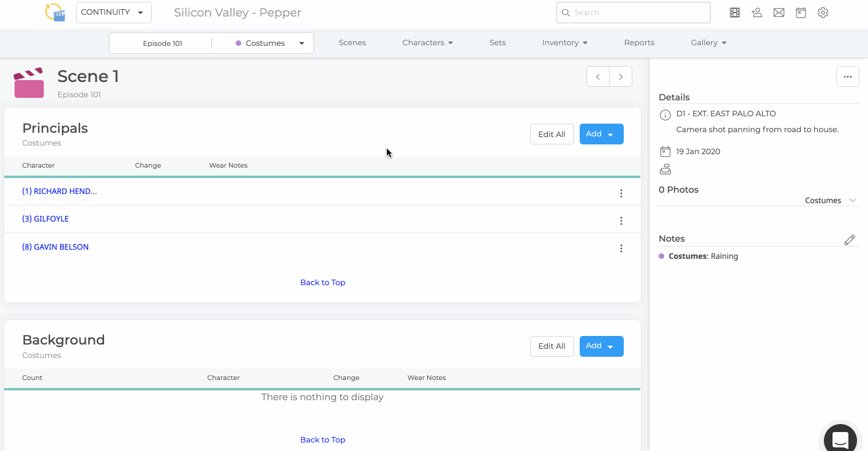Select Episode 101 selector
This screenshot has width=868, height=451.
[162, 43]
